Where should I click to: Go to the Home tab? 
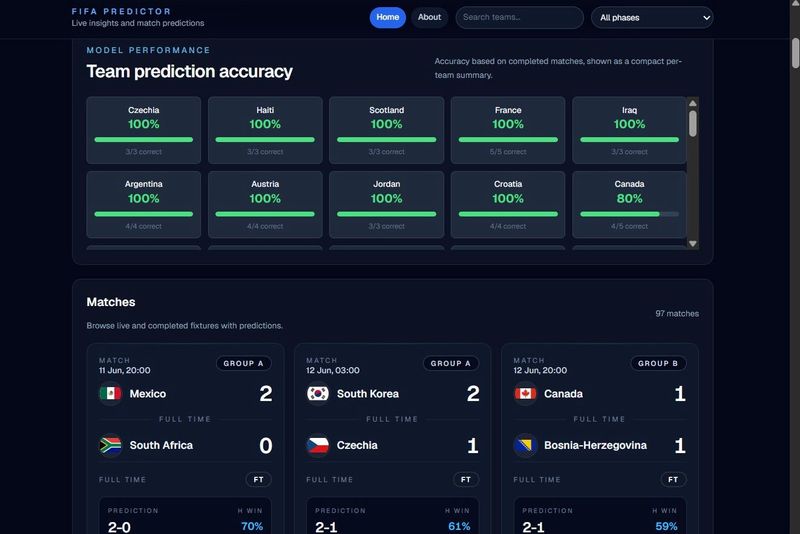tap(388, 17)
